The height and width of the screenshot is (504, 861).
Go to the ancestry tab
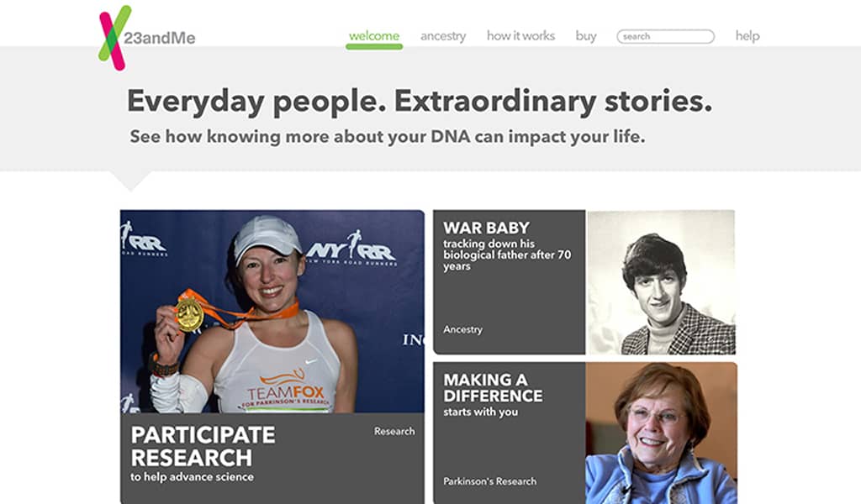click(443, 36)
